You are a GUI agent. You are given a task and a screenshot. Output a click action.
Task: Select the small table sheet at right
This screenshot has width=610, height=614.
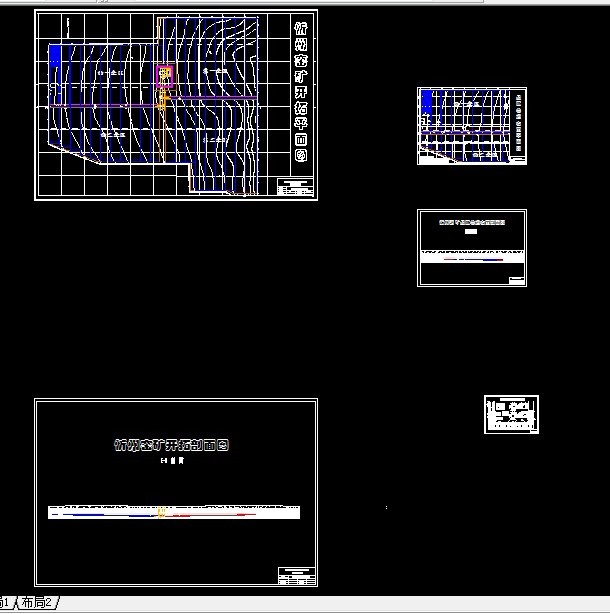511,414
